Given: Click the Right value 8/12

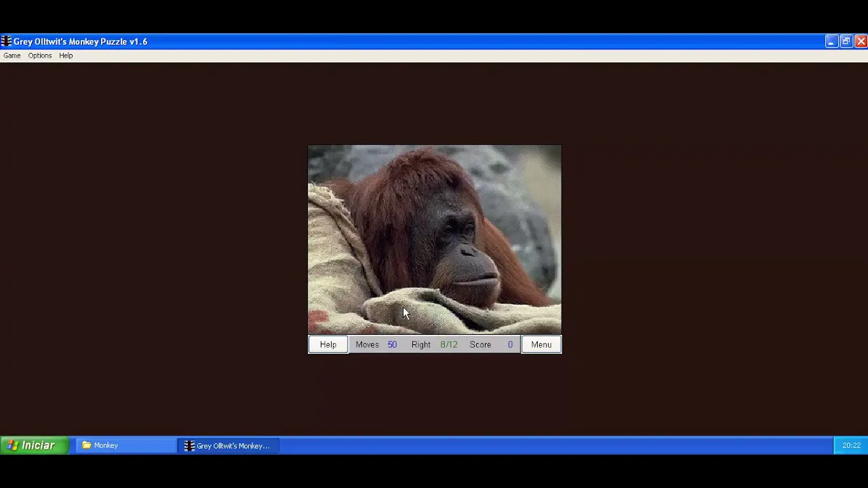Looking at the screenshot, I should pyautogui.click(x=449, y=344).
